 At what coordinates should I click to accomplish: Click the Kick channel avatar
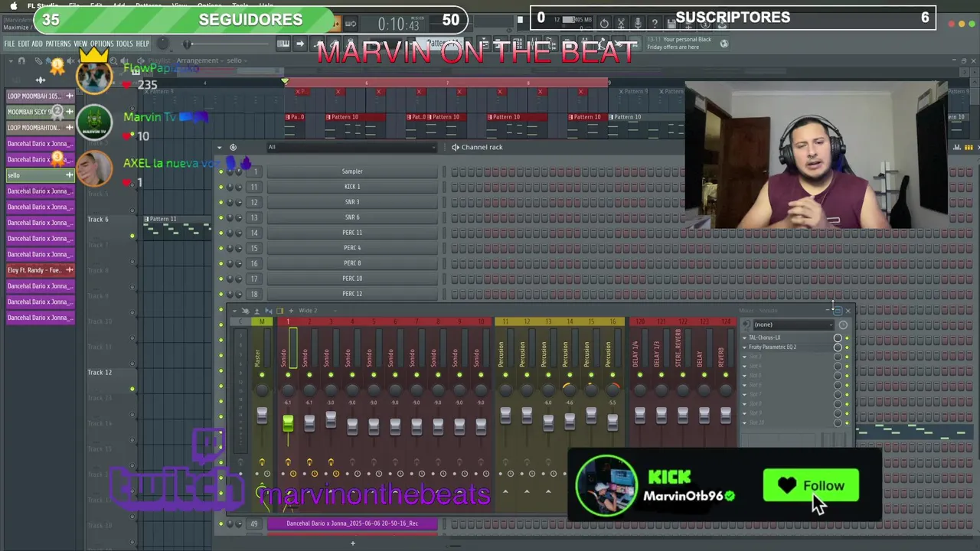[606, 485]
